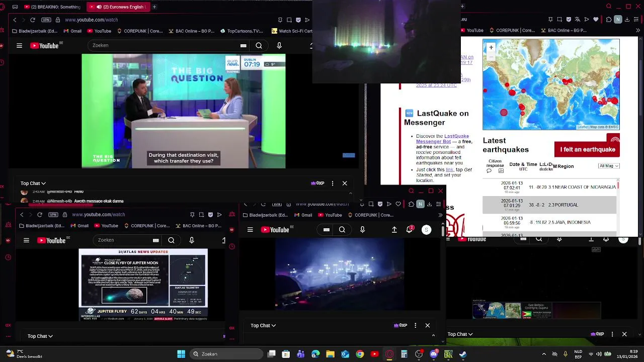Open chat options menu under the Euronews video

[333, 184]
